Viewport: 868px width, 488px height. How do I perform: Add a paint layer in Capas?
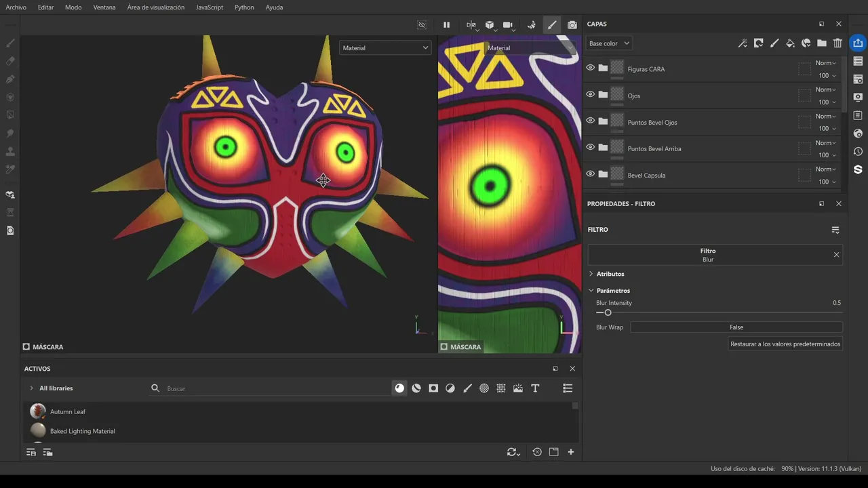(774, 43)
